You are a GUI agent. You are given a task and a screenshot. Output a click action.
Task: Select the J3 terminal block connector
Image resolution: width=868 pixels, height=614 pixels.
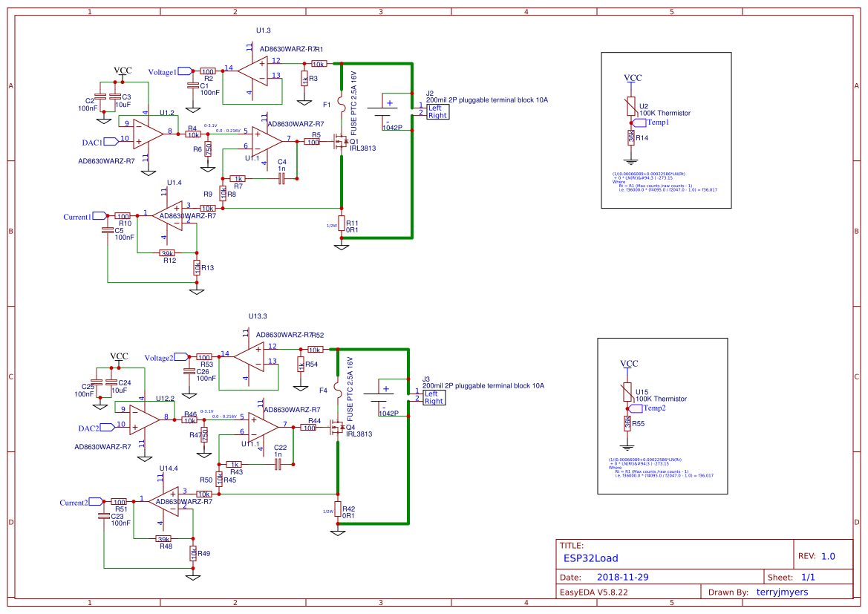tap(434, 397)
